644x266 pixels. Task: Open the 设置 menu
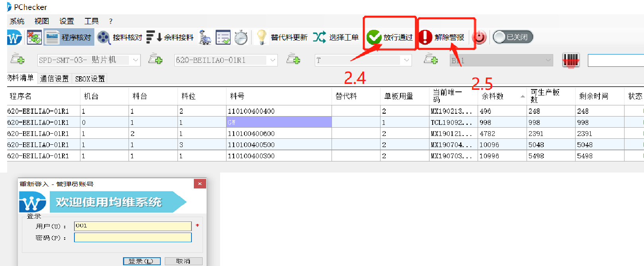pyautogui.click(x=66, y=21)
